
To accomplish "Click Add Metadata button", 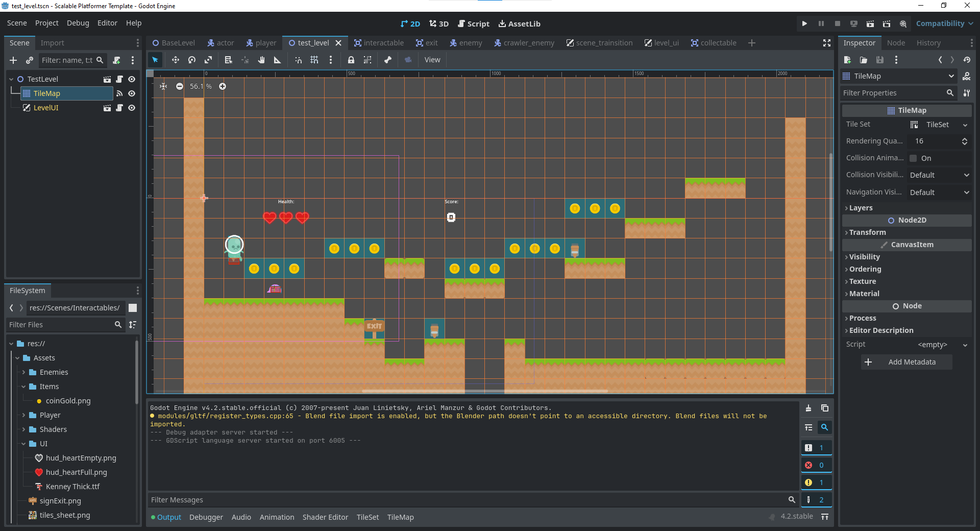I will click(x=906, y=362).
